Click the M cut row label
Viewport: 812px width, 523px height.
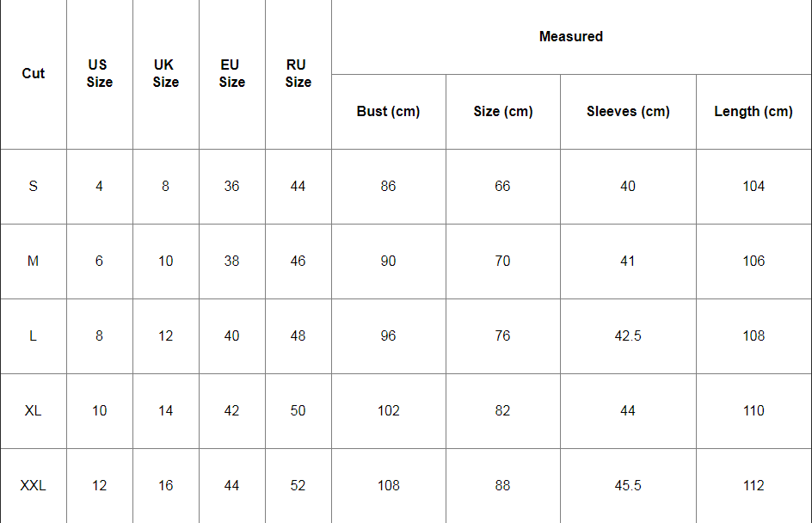[x=34, y=261]
